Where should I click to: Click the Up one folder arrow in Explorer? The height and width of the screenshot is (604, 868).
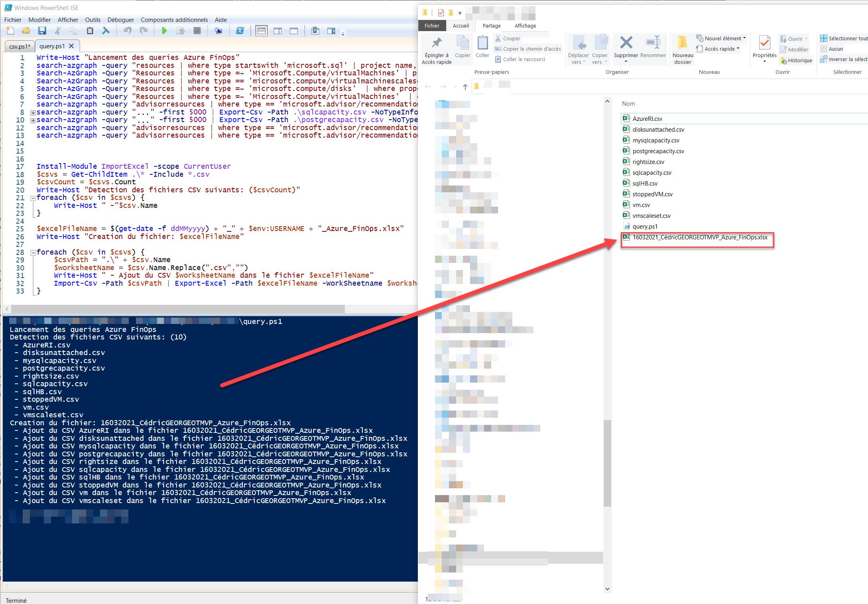coord(465,87)
